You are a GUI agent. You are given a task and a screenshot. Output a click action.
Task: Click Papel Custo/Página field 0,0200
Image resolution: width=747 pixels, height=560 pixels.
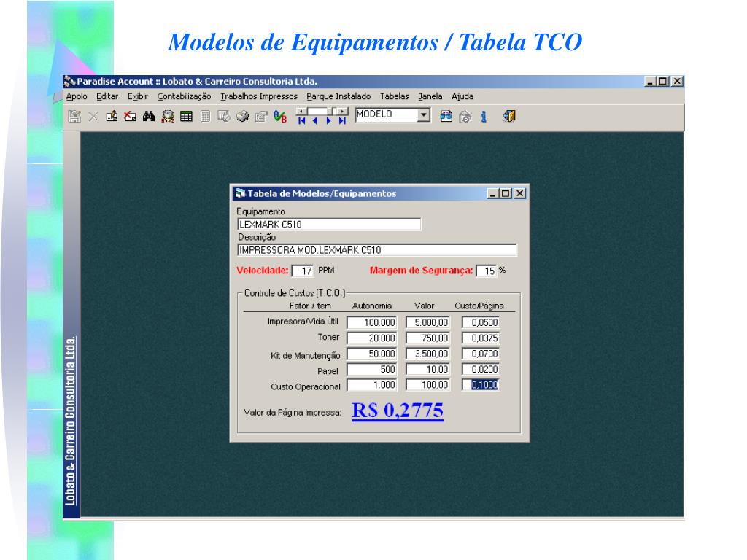(x=481, y=370)
